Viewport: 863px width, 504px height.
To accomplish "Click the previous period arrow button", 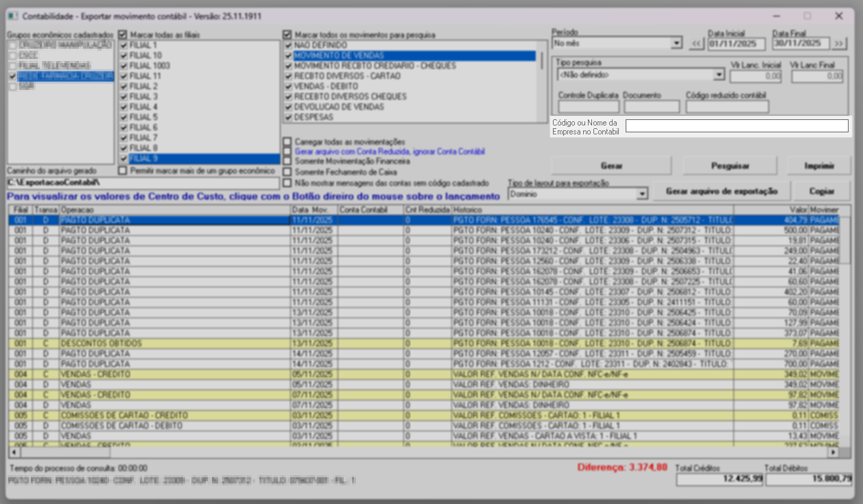I will pos(696,44).
